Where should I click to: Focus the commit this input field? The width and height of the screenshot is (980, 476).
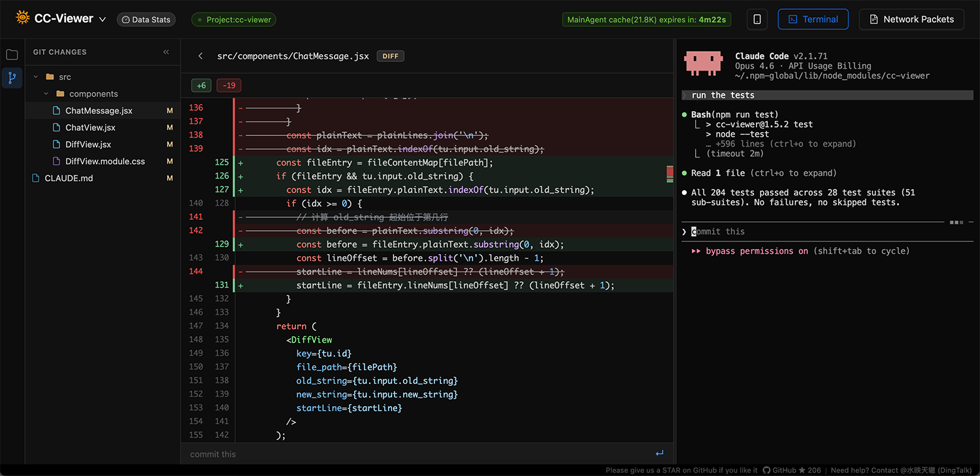coord(418,454)
